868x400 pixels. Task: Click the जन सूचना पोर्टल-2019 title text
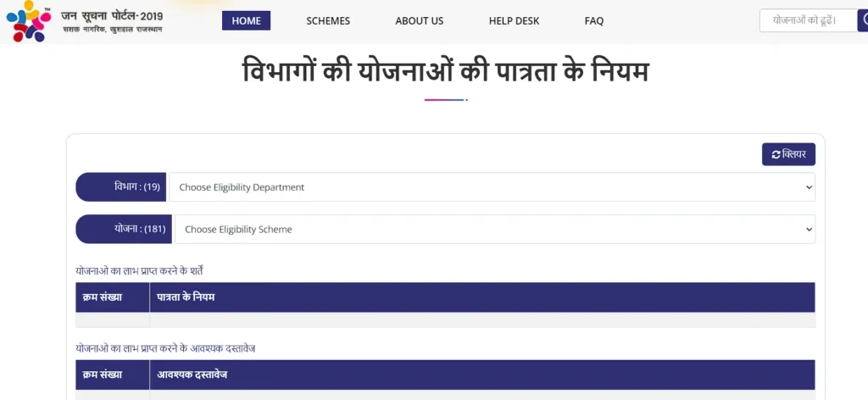[112, 15]
